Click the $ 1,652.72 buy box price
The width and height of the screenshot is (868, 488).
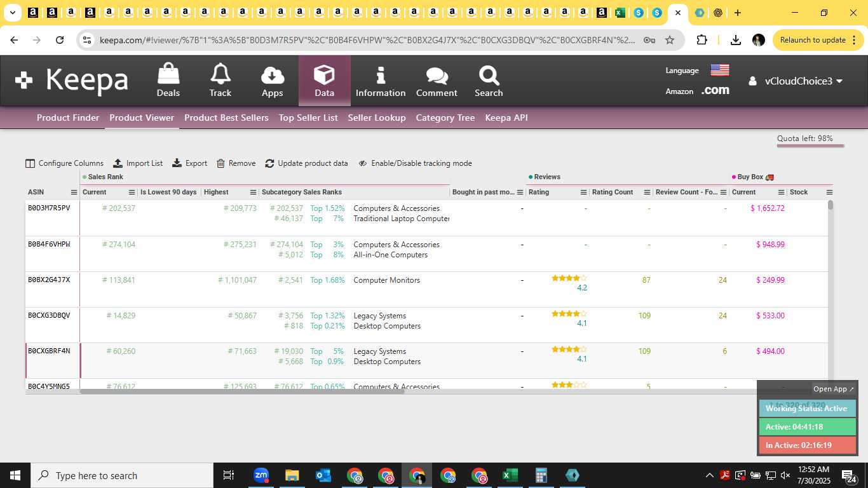pos(768,208)
